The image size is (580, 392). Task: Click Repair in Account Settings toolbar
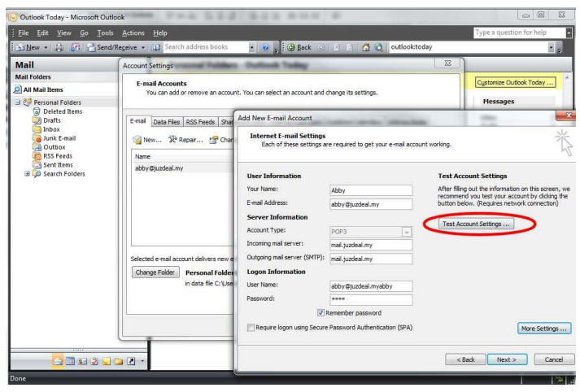[185, 140]
